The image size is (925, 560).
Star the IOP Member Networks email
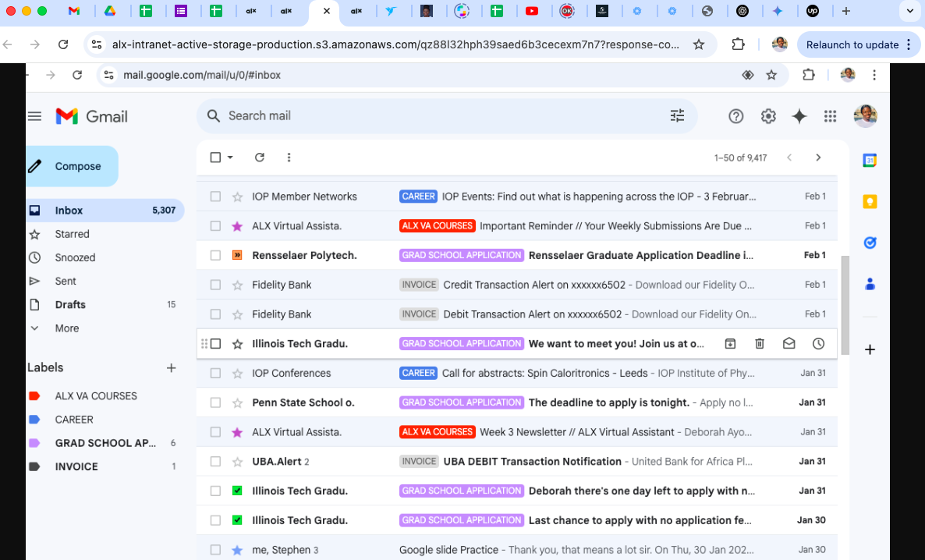click(x=237, y=197)
